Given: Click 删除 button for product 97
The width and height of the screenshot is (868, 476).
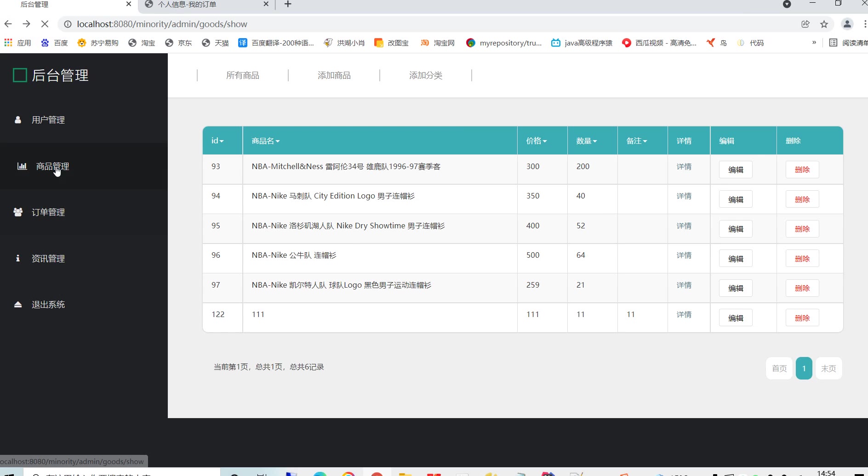Looking at the screenshot, I should pyautogui.click(x=802, y=288).
